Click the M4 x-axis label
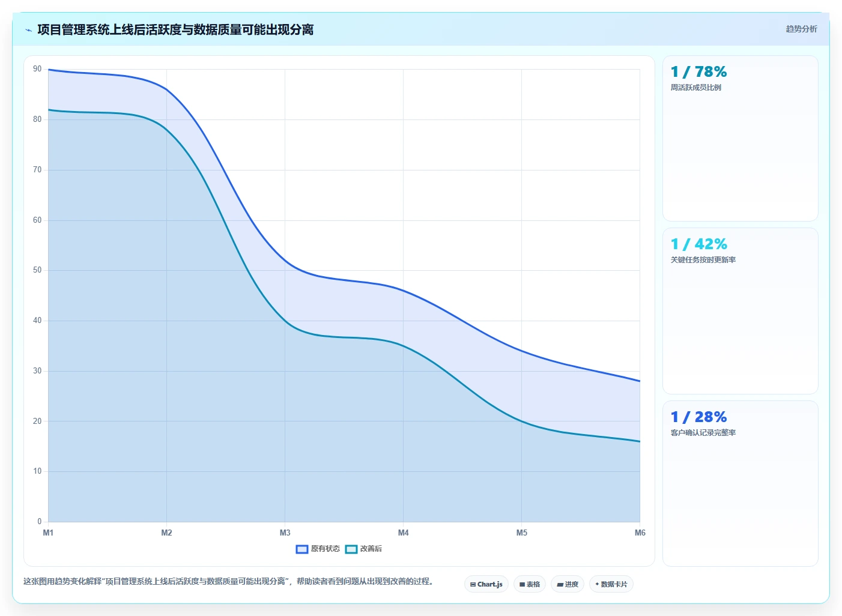The height and width of the screenshot is (616, 842). (x=403, y=533)
